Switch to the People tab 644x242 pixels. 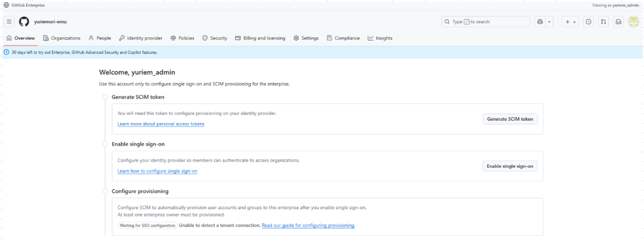[100, 38]
